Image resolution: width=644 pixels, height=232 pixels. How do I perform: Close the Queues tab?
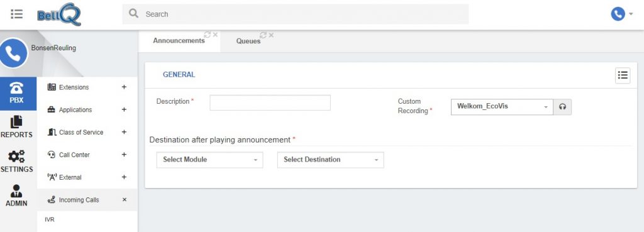click(270, 35)
